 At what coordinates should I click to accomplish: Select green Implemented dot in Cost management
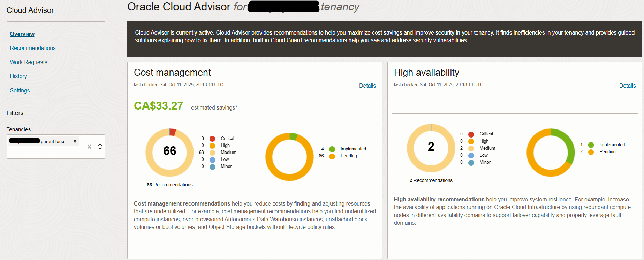pos(332,149)
